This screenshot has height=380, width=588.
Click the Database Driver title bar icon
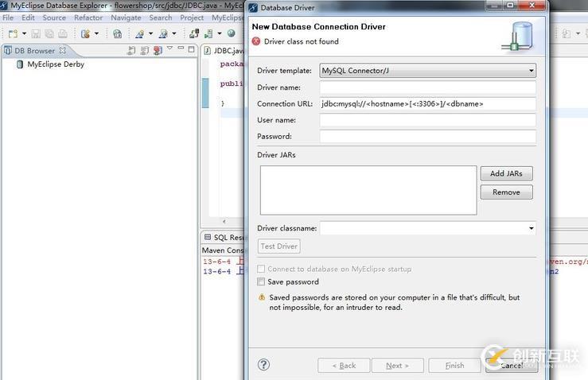[x=253, y=7]
